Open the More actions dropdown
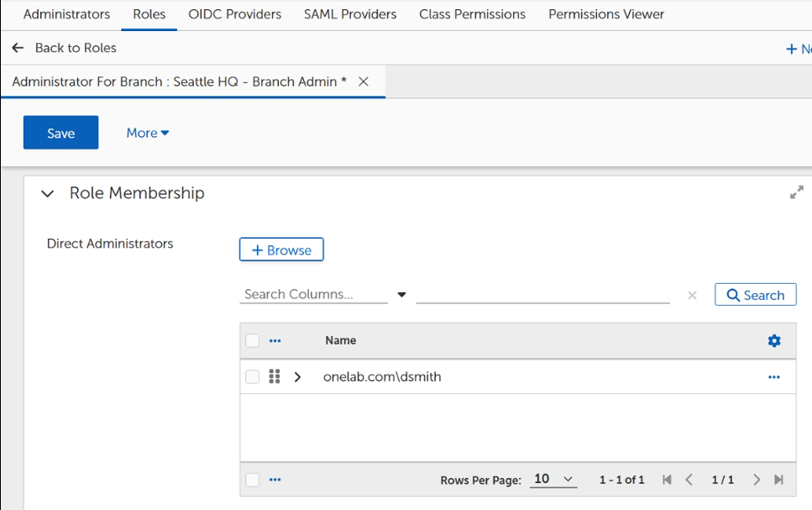This screenshot has width=812, height=510. (x=148, y=133)
